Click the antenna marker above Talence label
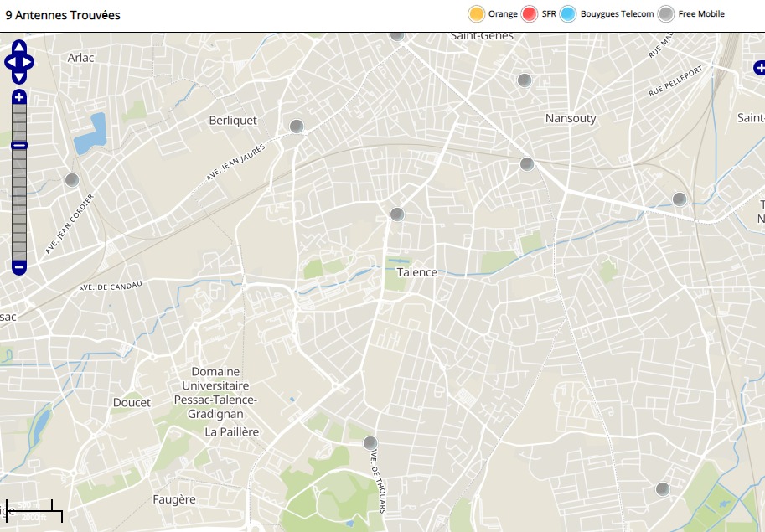Viewport: 765px width, 532px height. pos(397,214)
